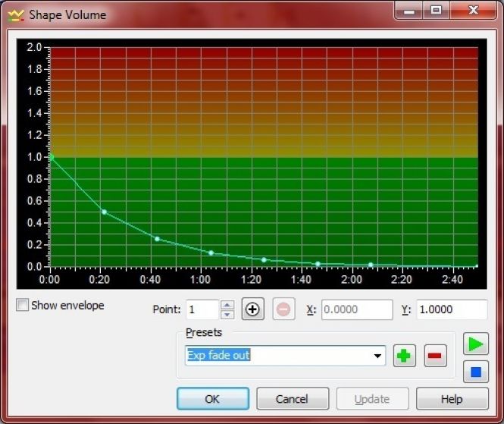The height and width of the screenshot is (424, 504).
Task: Click the Shape Volume title bar icon
Action: [16, 15]
